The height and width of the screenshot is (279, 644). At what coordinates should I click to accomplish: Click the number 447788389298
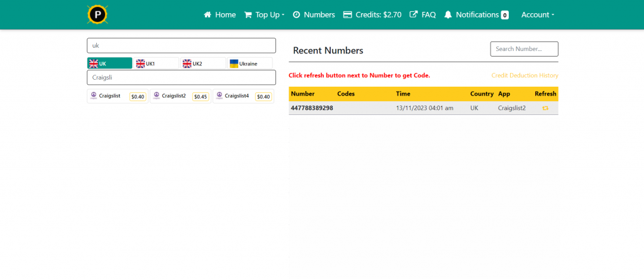coord(312,108)
